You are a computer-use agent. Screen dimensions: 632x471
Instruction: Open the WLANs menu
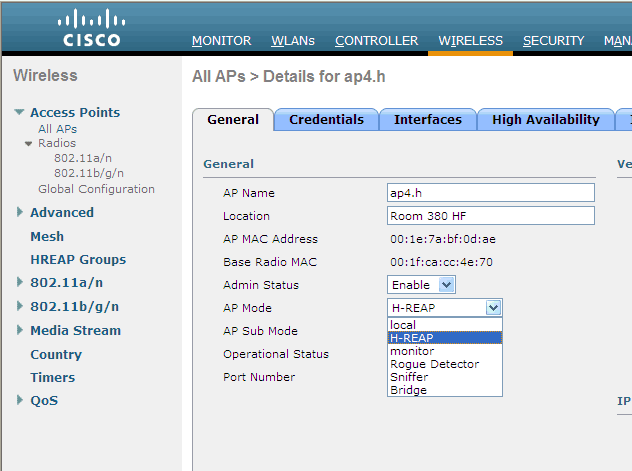tap(293, 41)
